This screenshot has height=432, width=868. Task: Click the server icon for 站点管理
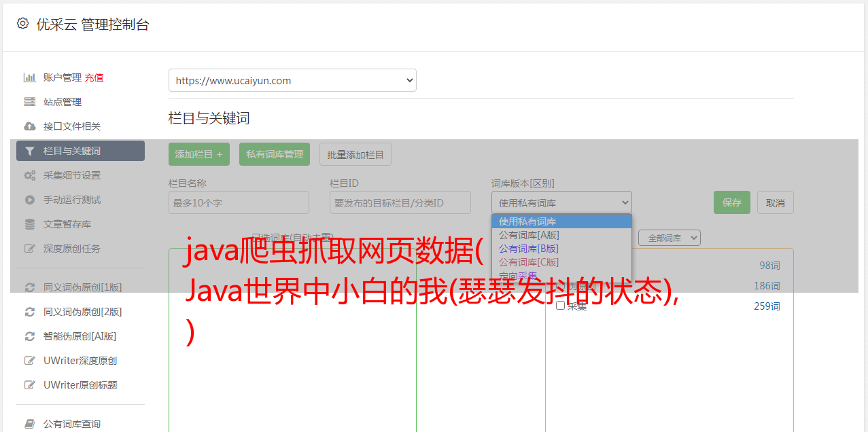tap(29, 102)
